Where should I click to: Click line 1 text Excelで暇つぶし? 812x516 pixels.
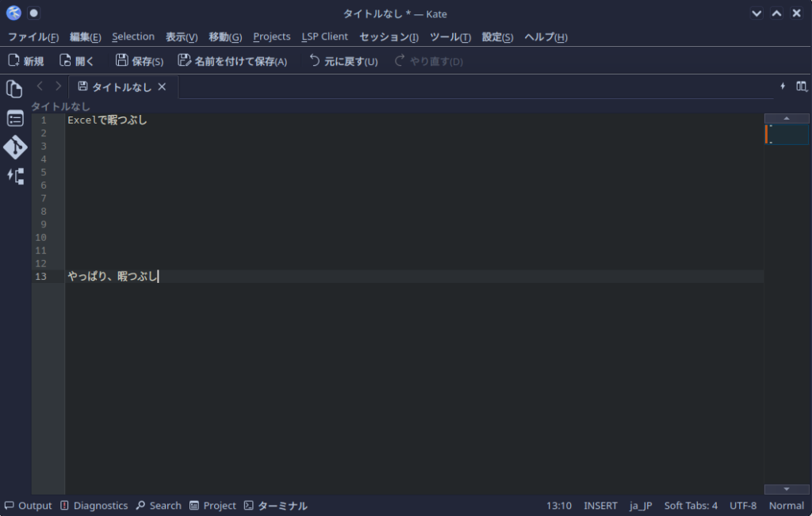pos(107,120)
